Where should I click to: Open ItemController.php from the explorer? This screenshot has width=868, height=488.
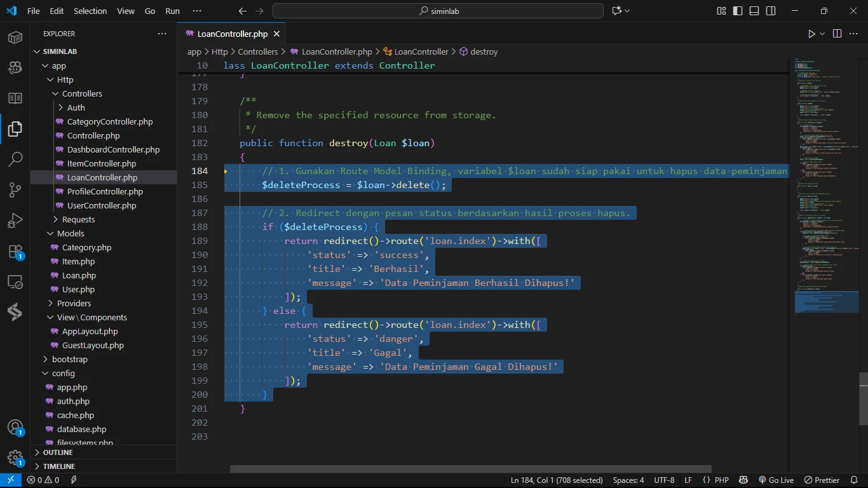click(102, 163)
